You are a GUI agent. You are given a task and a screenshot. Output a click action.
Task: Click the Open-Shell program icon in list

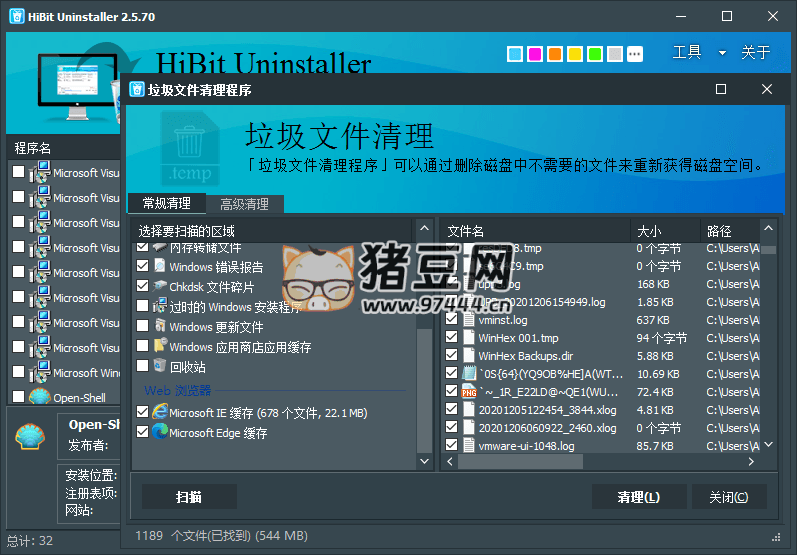click(40, 397)
